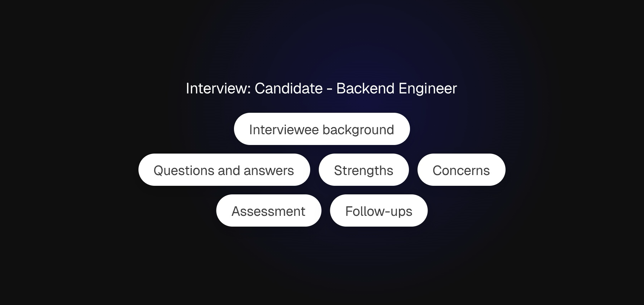The height and width of the screenshot is (305, 644).
Task: Choose the Strengths pill
Action: (x=364, y=170)
